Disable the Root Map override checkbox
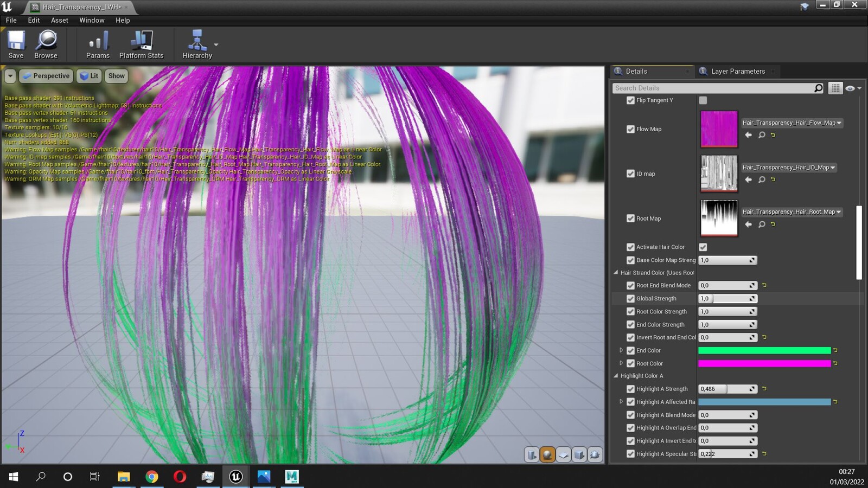Screen dimensions: 868x488 pyautogui.click(x=630, y=219)
